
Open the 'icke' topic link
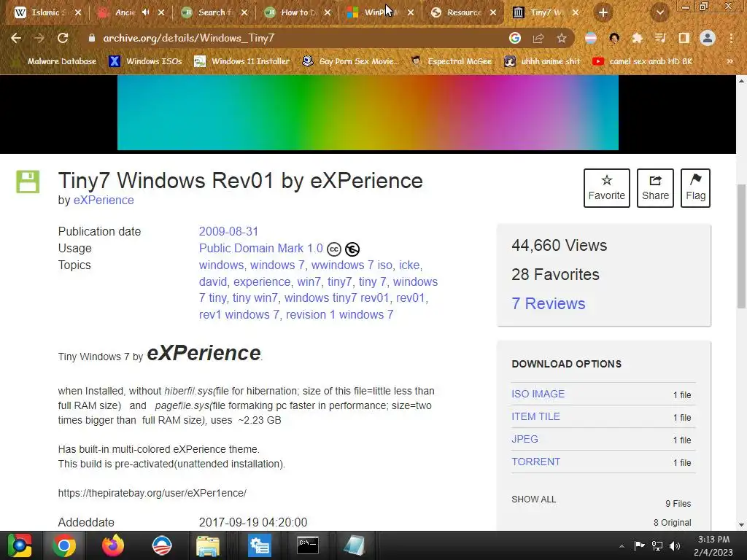[x=409, y=265]
